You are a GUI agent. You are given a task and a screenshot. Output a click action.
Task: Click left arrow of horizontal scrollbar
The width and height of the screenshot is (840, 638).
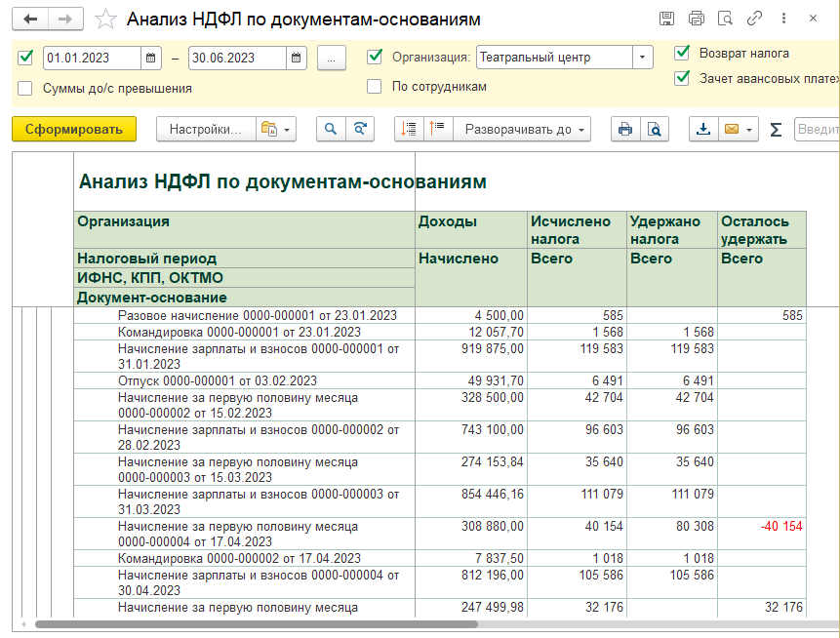click(x=23, y=624)
